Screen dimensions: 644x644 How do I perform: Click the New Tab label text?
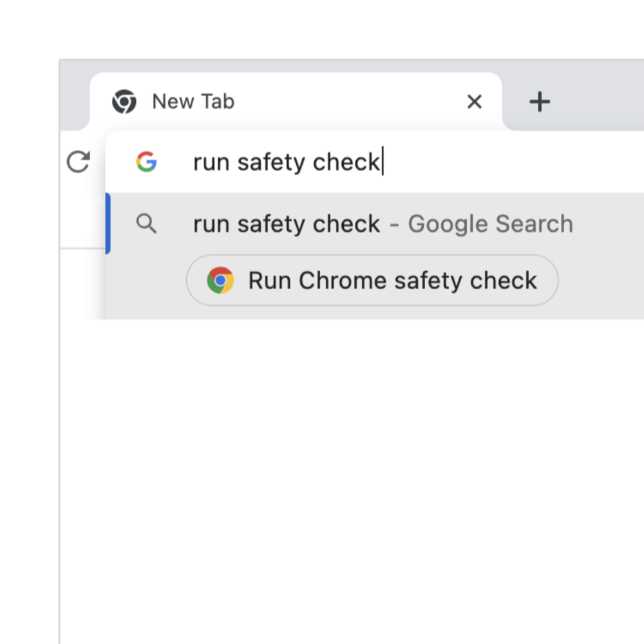(193, 101)
